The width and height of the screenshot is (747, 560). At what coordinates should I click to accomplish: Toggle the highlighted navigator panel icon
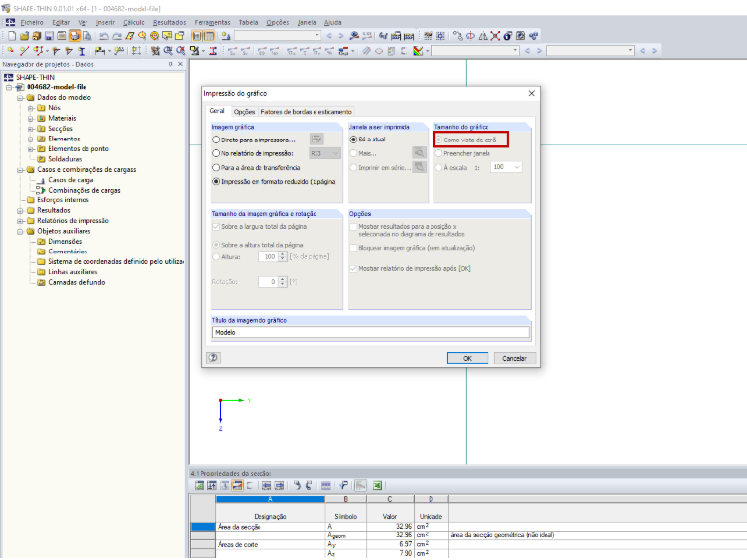(x=197, y=36)
